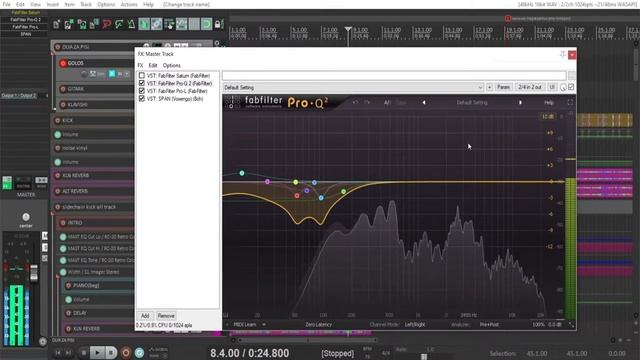Disable the FabFilter Pro-Q 2 plugin checkbox
This screenshot has height=360, width=640.
(x=142, y=83)
